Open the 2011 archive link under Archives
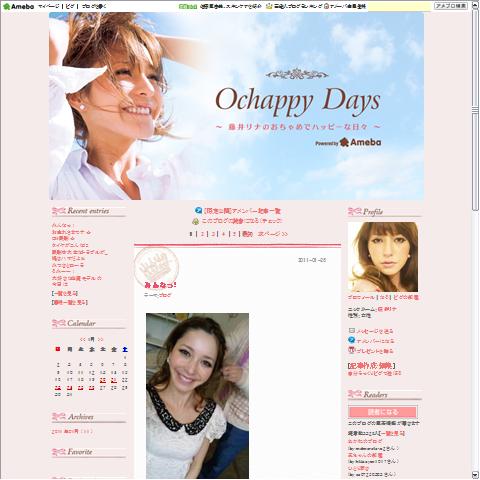The width and height of the screenshot is (480, 480). pos(72,431)
